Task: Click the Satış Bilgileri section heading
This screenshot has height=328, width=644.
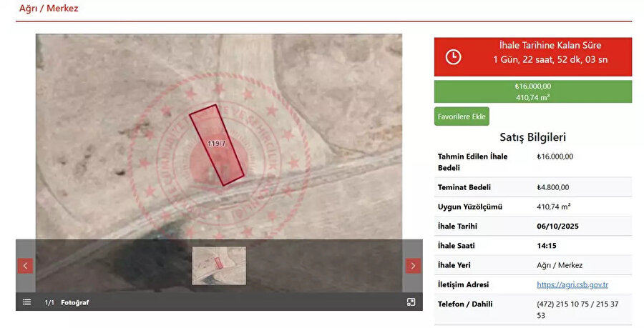Action: [x=532, y=137]
